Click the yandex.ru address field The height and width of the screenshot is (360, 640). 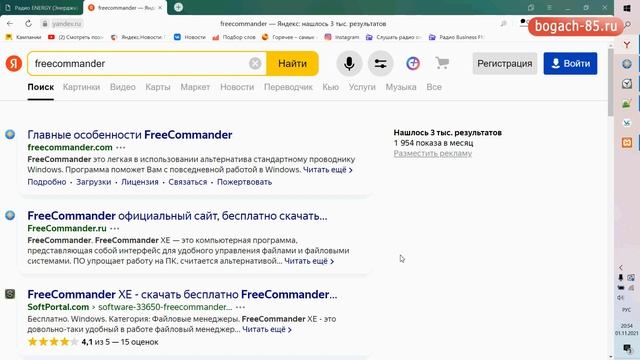tap(67, 24)
